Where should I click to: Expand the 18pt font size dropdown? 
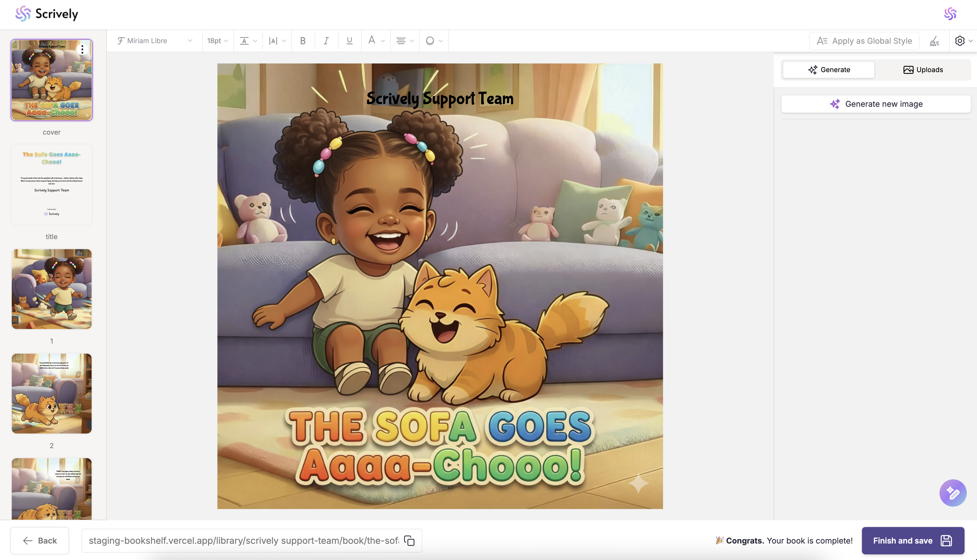pos(217,41)
